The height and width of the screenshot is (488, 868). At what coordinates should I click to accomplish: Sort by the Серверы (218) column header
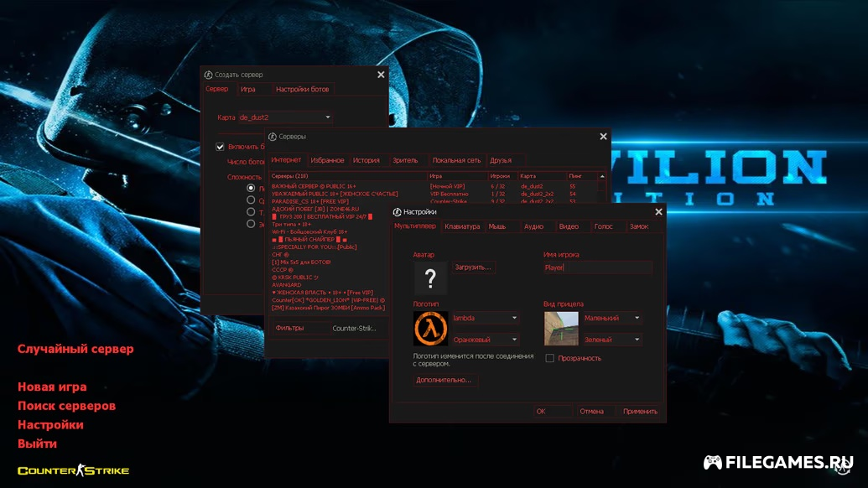(x=349, y=176)
